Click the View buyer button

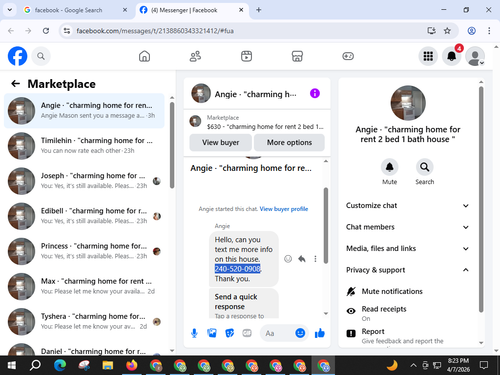(221, 142)
